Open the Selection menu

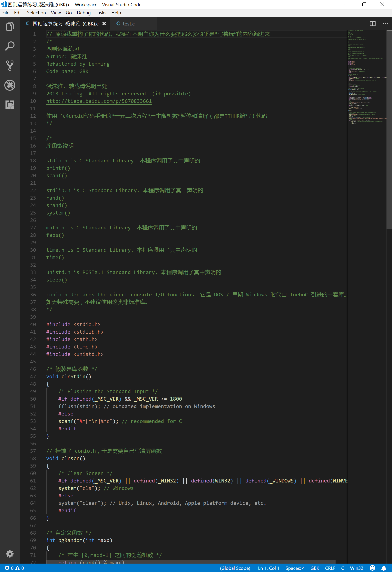(x=36, y=13)
